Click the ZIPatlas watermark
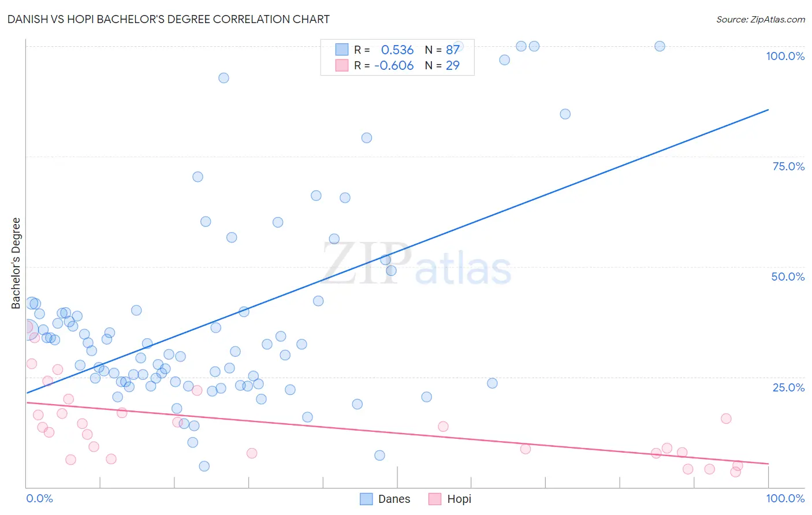Screen dimensions: 812x515 coord(417,264)
